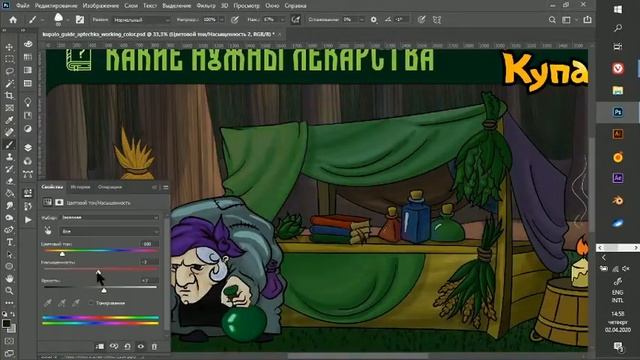Expand the flow percentage dropdown arrow

tap(282, 20)
